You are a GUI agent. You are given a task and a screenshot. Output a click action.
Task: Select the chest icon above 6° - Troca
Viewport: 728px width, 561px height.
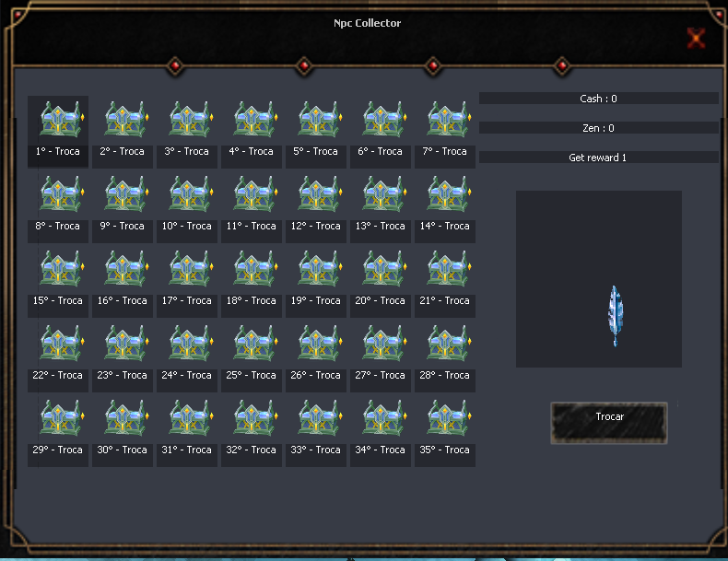point(384,119)
